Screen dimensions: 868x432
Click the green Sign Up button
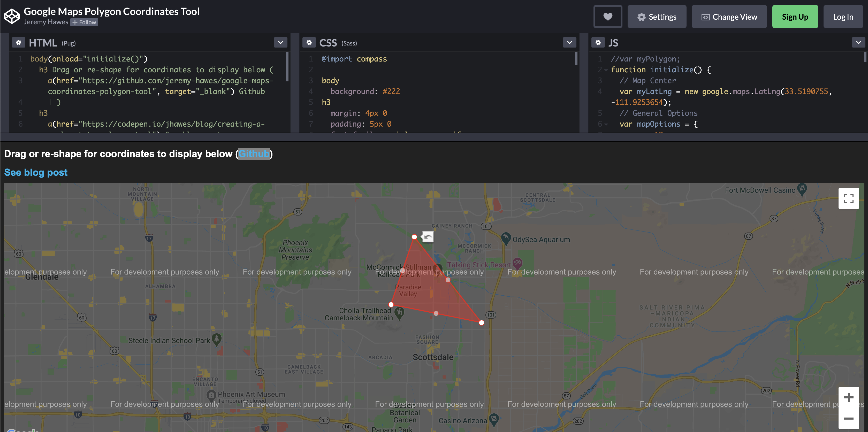(x=795, y=17)
